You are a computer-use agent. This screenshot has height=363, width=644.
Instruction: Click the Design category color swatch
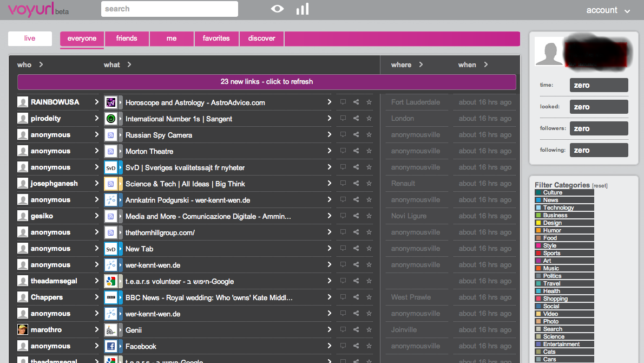(x=538, y=223)
